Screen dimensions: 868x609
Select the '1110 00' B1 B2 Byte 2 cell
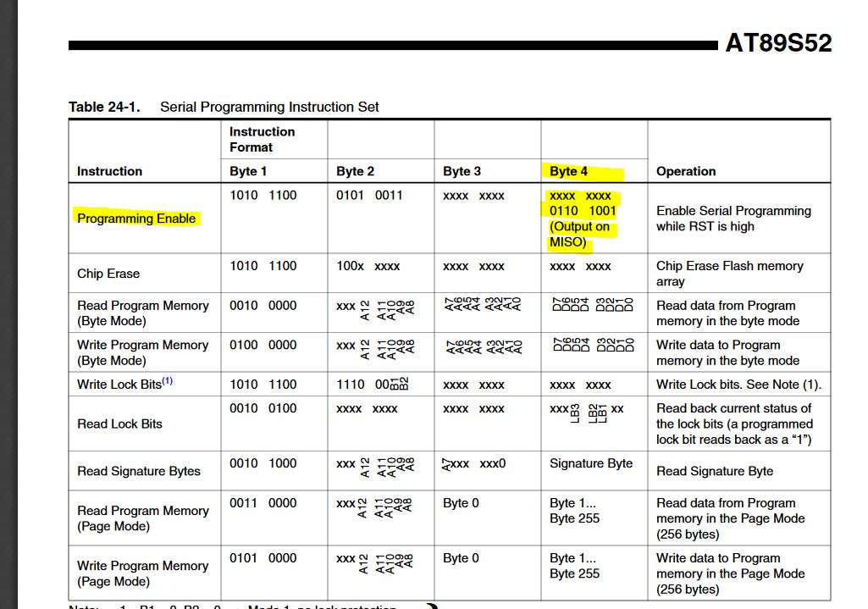click(x=373, y=385)
